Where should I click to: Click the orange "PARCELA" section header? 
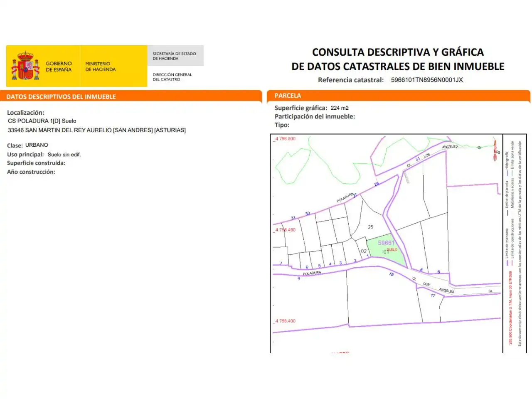[288, 96]
